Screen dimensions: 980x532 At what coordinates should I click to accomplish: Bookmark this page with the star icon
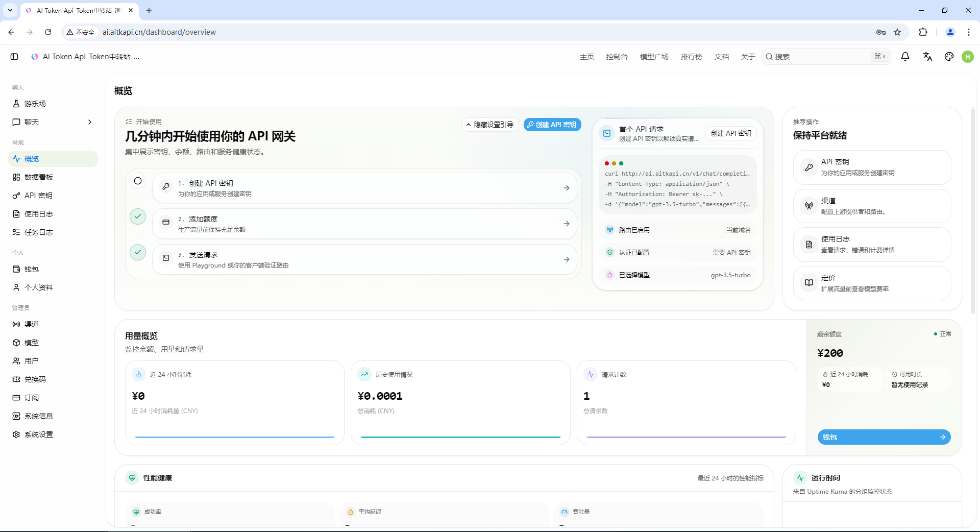(897, 32)
